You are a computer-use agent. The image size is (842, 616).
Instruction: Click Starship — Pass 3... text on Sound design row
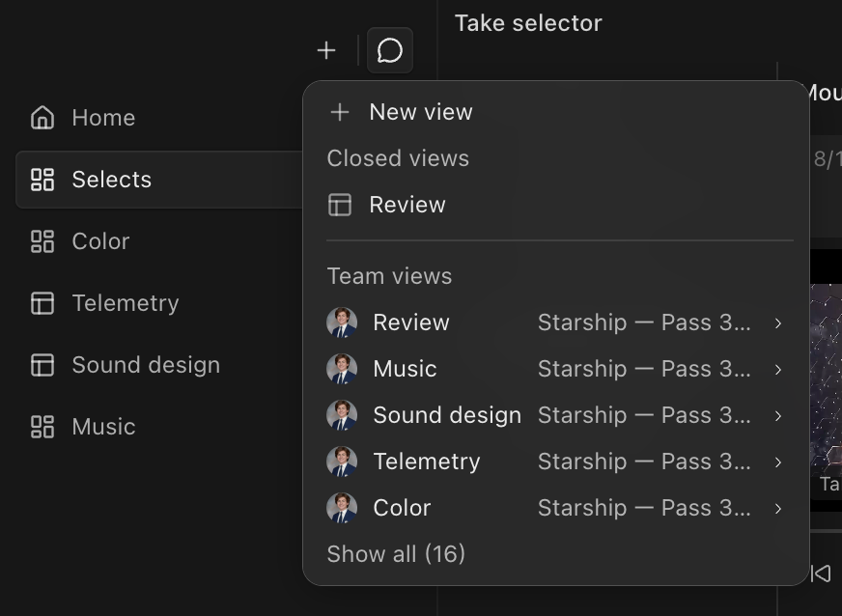pos(644,415)
